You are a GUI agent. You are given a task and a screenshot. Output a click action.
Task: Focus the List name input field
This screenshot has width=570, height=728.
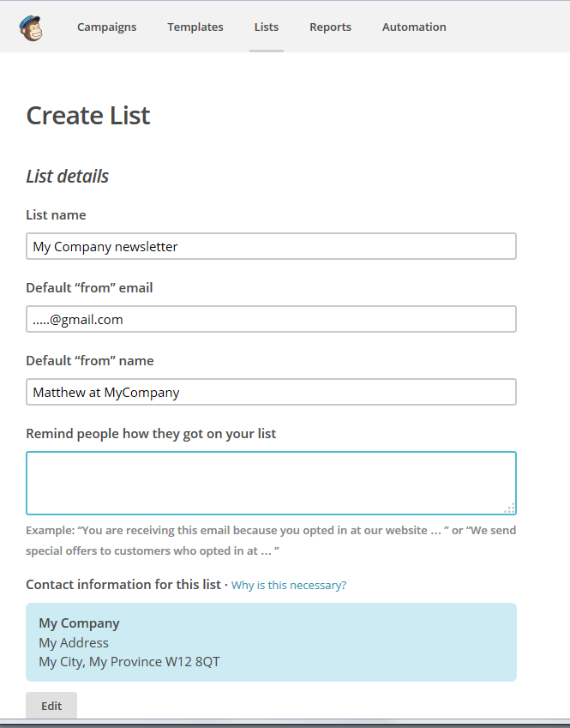(271, 246)
